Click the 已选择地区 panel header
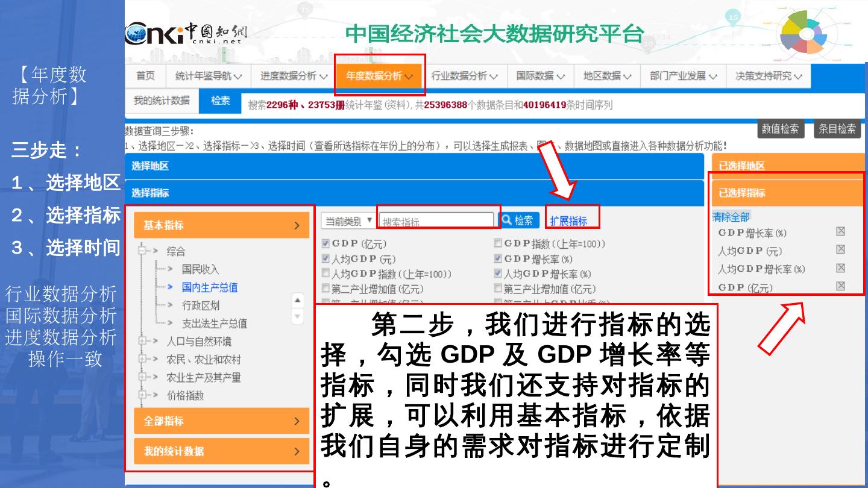Image resolution: width=868 pixels, height=488 pixels. pyautogui.click(x=787, y=166)
